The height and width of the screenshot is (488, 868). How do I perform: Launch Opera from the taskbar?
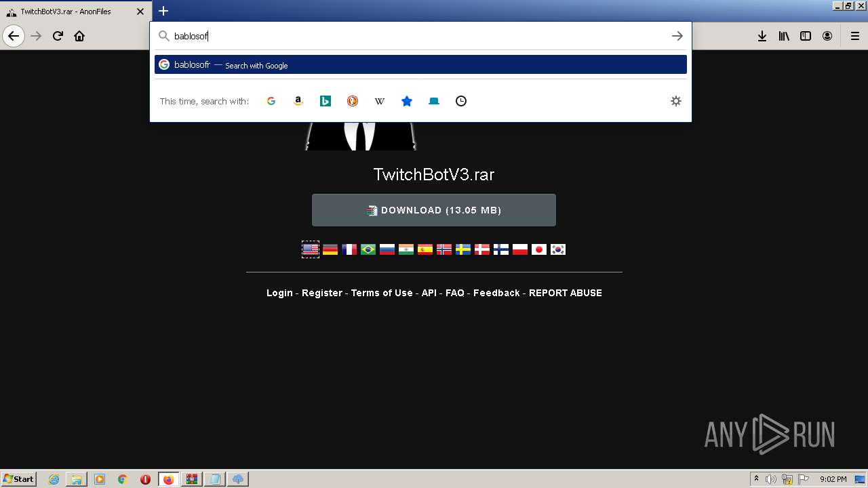[x=145, y=479]
